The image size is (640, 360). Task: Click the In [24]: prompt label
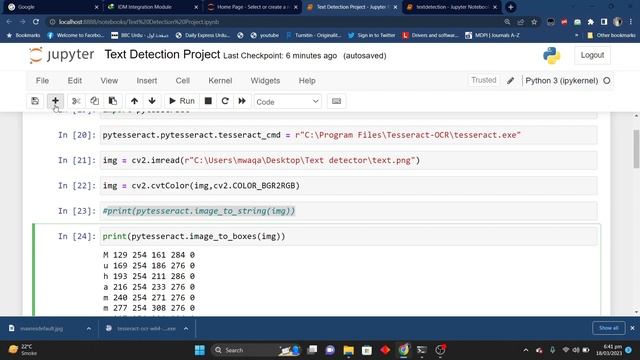(x=77, y=236)
